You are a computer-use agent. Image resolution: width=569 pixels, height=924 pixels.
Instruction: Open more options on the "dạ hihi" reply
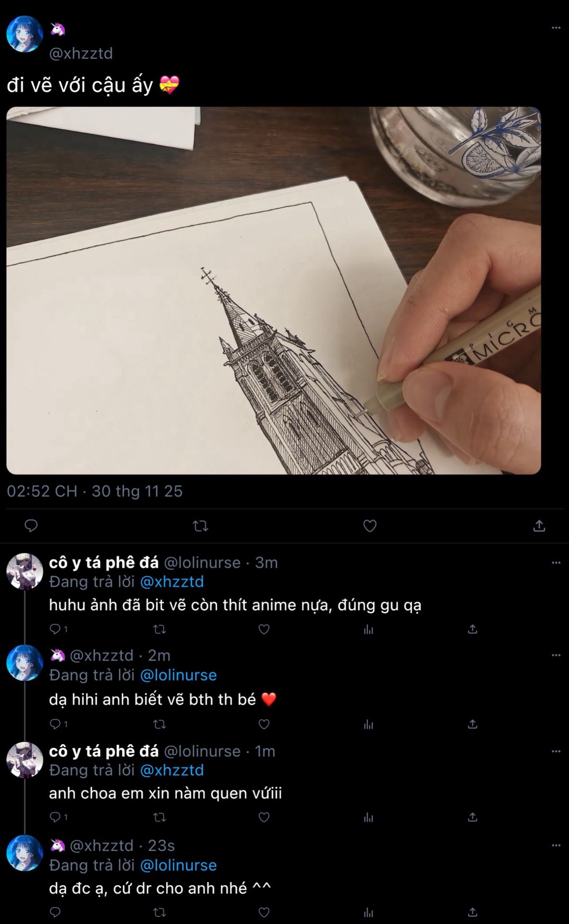pos(556,655)
